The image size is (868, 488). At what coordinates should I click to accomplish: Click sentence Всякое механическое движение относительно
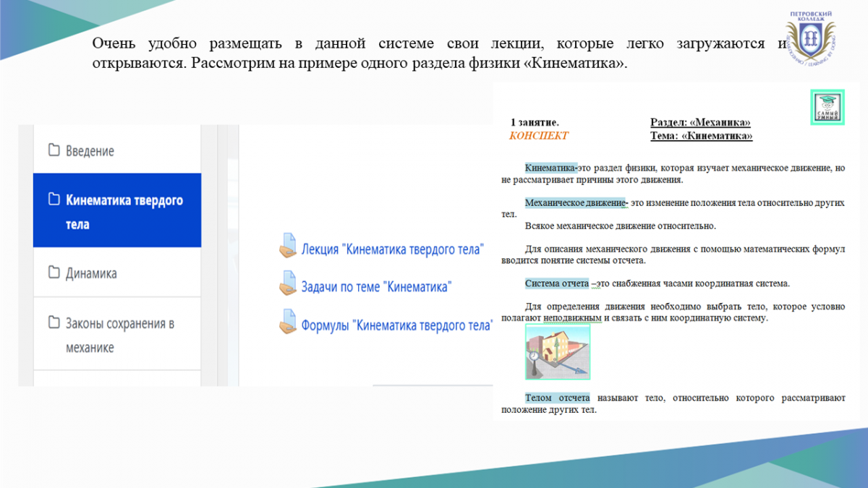point(620,226)
